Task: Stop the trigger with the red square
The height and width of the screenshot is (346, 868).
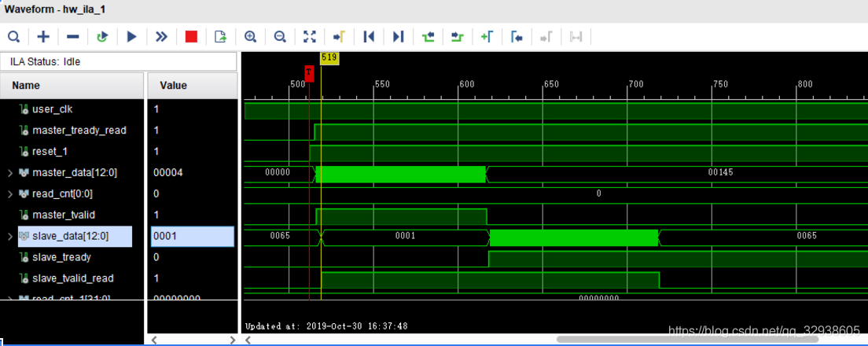Action: 191,37
